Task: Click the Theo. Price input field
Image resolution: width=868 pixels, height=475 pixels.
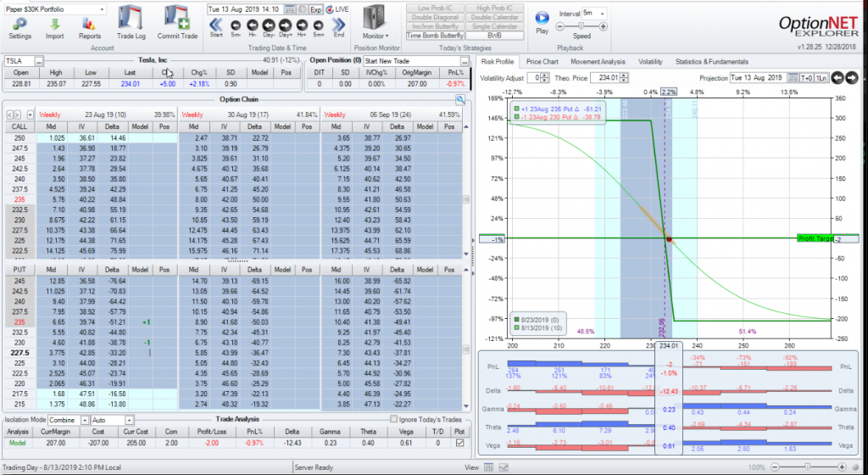Action: pos(605,78)
